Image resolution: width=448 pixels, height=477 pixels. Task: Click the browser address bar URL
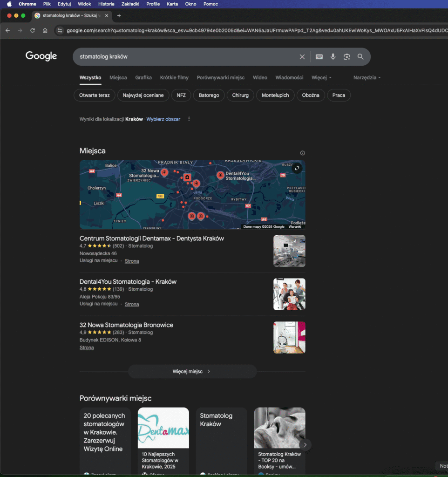click(x=257, y=30)
